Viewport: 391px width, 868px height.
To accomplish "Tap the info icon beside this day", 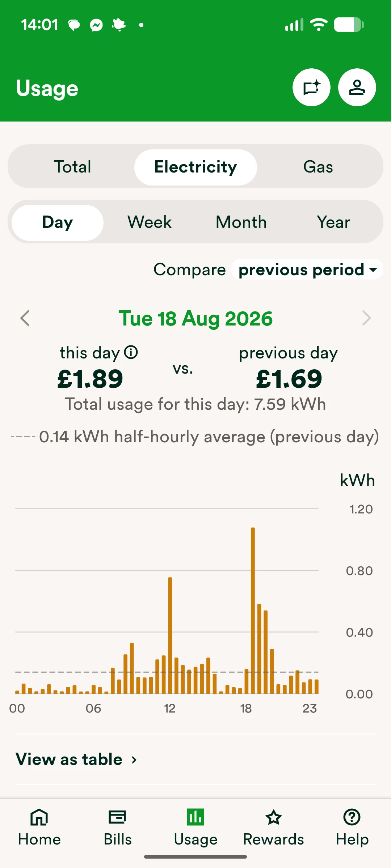I will pos(131,352).
